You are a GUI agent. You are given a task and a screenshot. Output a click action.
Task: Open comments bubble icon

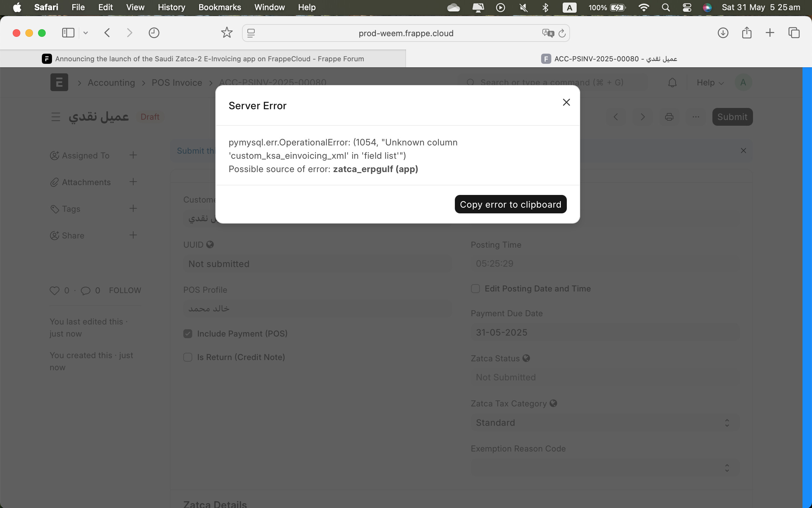click(x=86, y=291)
